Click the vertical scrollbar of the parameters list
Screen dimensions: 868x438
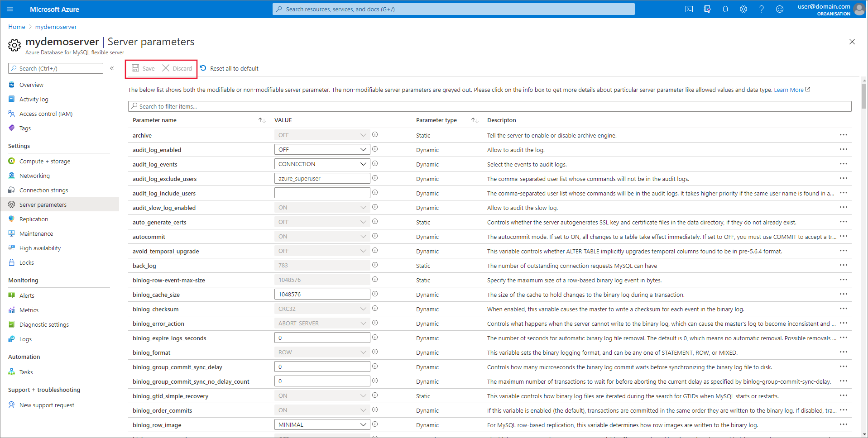pos(864,226)
